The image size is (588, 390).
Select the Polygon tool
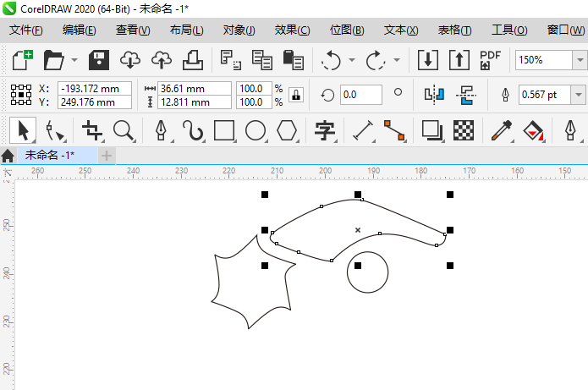(x=287, y=130)
